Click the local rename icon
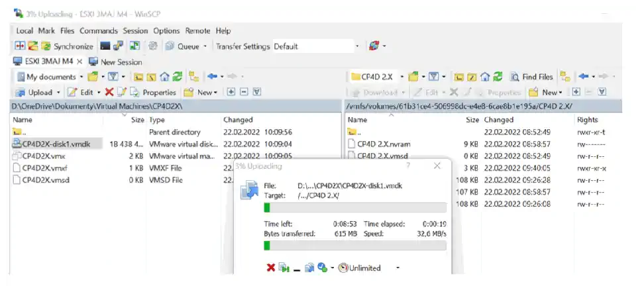Image resolution: width=644 pixels, height=294 pixels. pyautogui.click(x=121, y=92)
